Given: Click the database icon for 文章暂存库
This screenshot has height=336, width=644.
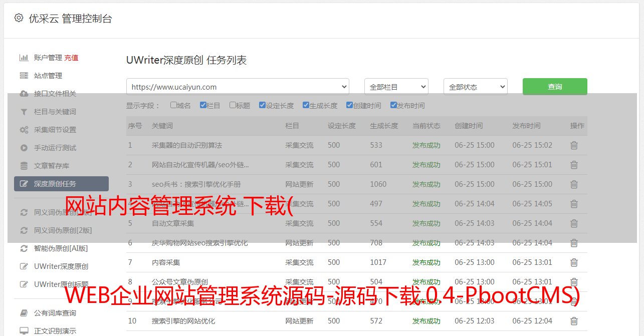Looking at the screenshot, I should (24, 166).
